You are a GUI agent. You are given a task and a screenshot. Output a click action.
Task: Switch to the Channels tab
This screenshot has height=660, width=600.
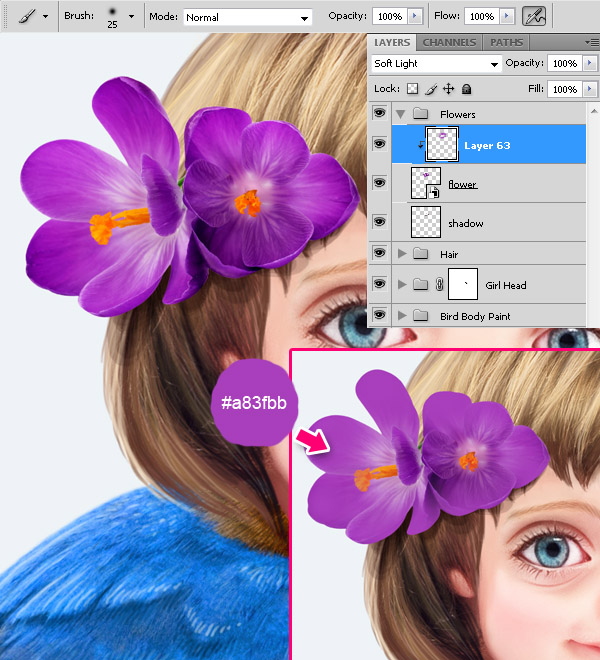[x=449, y=43]
